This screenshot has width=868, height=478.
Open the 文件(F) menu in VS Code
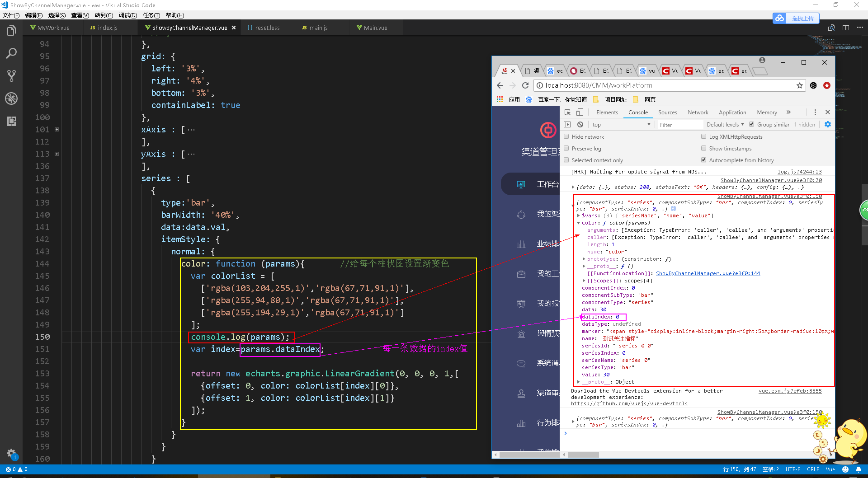[x=11, y=15]
